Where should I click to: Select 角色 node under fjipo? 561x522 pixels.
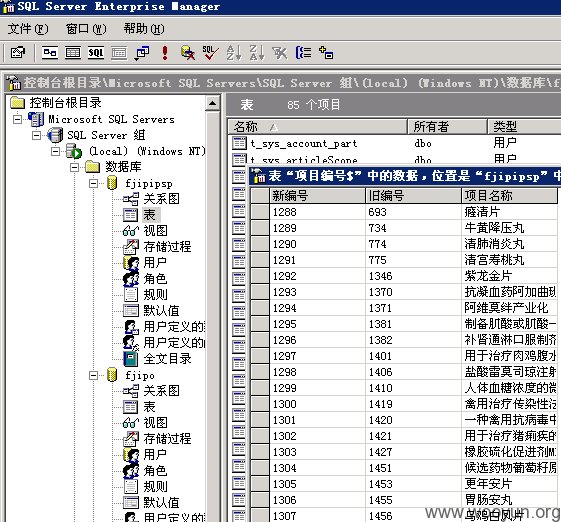pos(155,470)
